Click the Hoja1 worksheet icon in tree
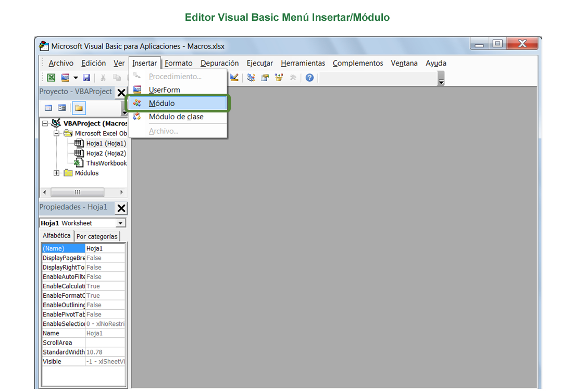This screenshot has width=573, height=392. pos(79,143)
